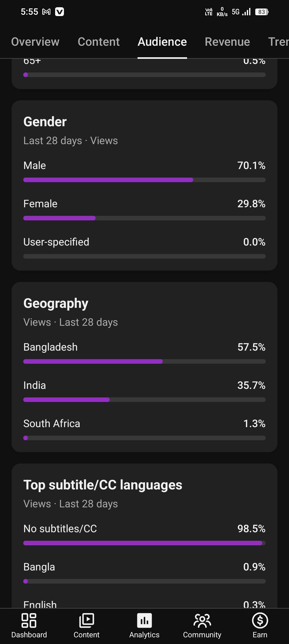
Task: Tap the battery indicator icon
Action: [x=261, y=12]
